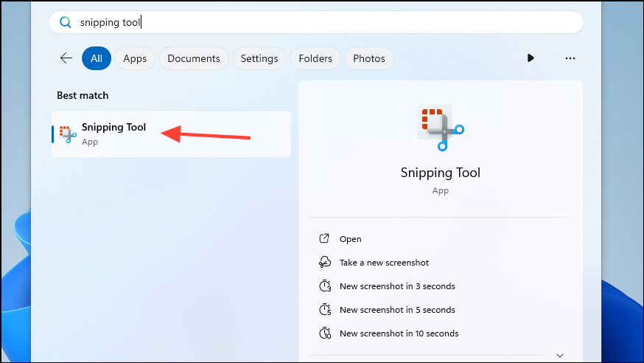Image resolution: width=644 pixels, height=363 pixels.
Task: Switch to the Folders filter tab
Action: (315, 58)
